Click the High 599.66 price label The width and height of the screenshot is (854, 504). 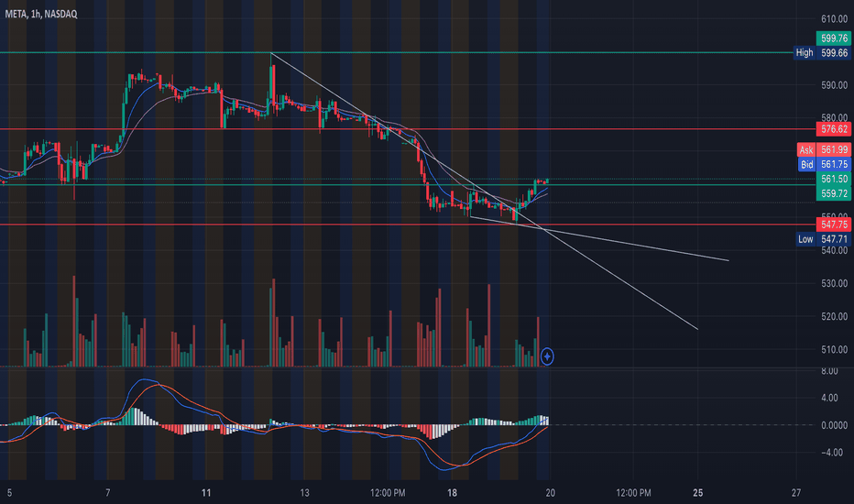click(823, 53)
